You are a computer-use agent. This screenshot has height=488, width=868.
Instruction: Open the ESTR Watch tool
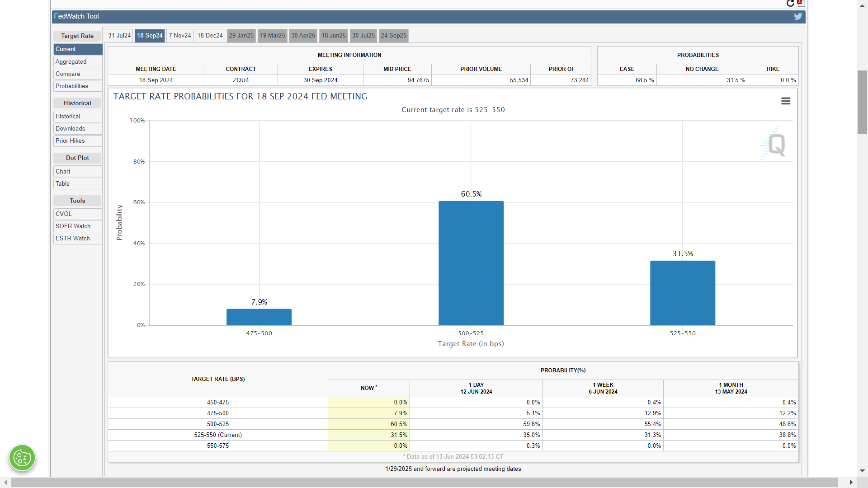coord(78,238)
